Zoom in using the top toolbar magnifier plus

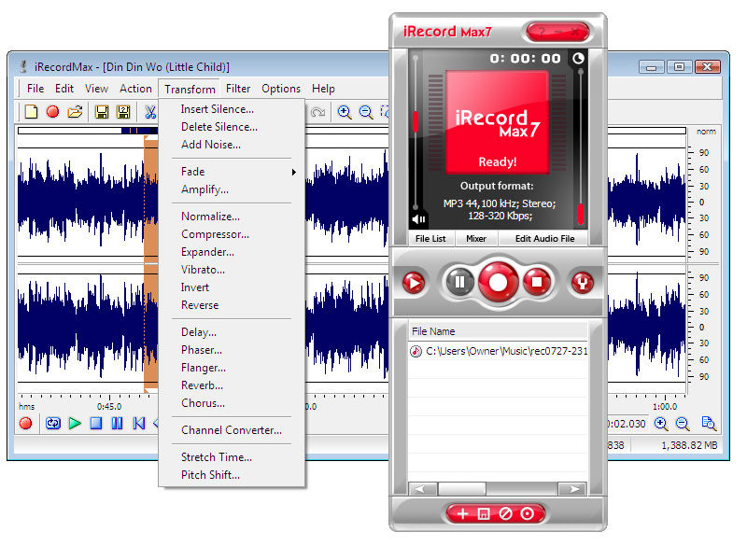345,112
